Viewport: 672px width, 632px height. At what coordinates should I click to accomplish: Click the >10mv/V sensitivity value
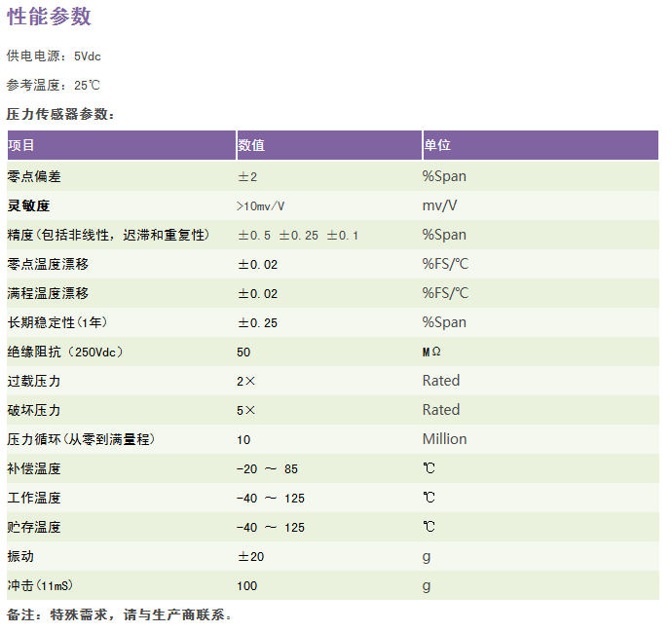point(260,206)
